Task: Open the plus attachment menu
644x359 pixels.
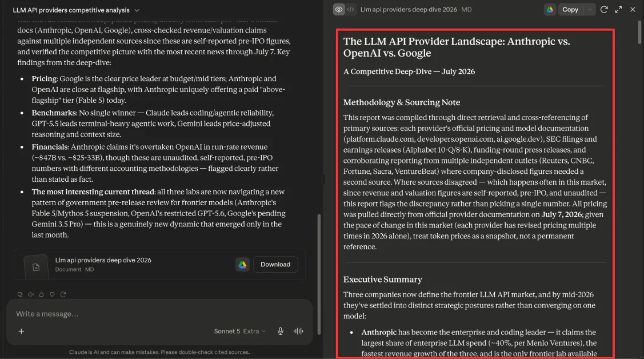Action: pos(21,331)
